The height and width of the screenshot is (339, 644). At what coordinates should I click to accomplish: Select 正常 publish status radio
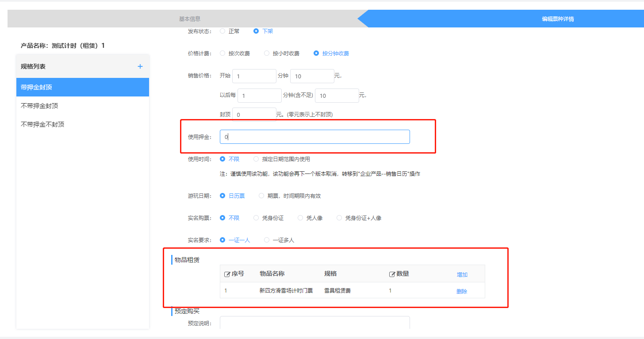(222, 31)
